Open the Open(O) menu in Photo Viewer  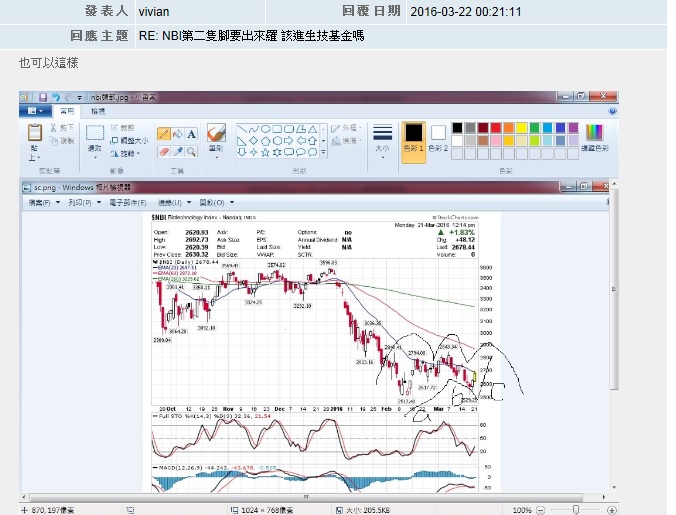pos(216,202)
